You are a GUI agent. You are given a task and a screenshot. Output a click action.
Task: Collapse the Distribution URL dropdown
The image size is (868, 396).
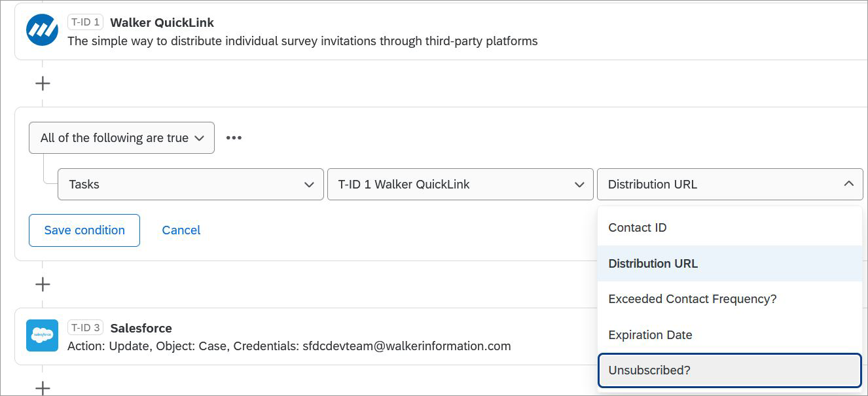point(730,184)
